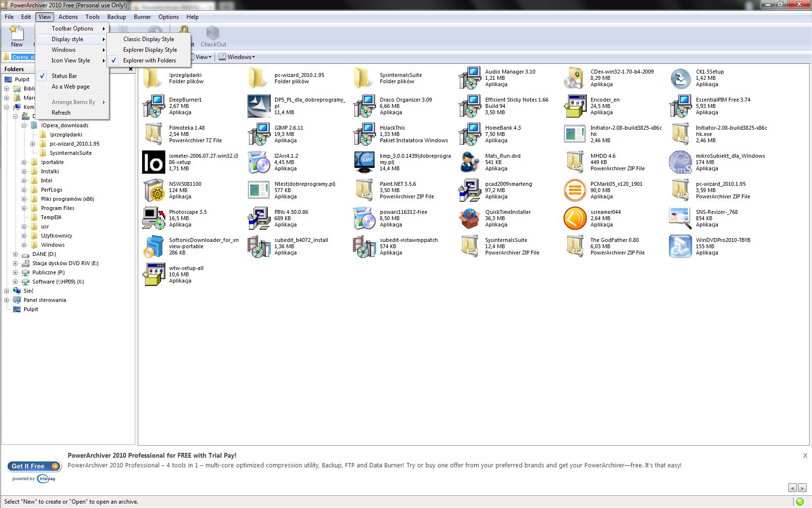Screen dimensions: 812x508
Task: Select the IZArc4.1.2 installer icon
Action: click(x=259, y=162)
